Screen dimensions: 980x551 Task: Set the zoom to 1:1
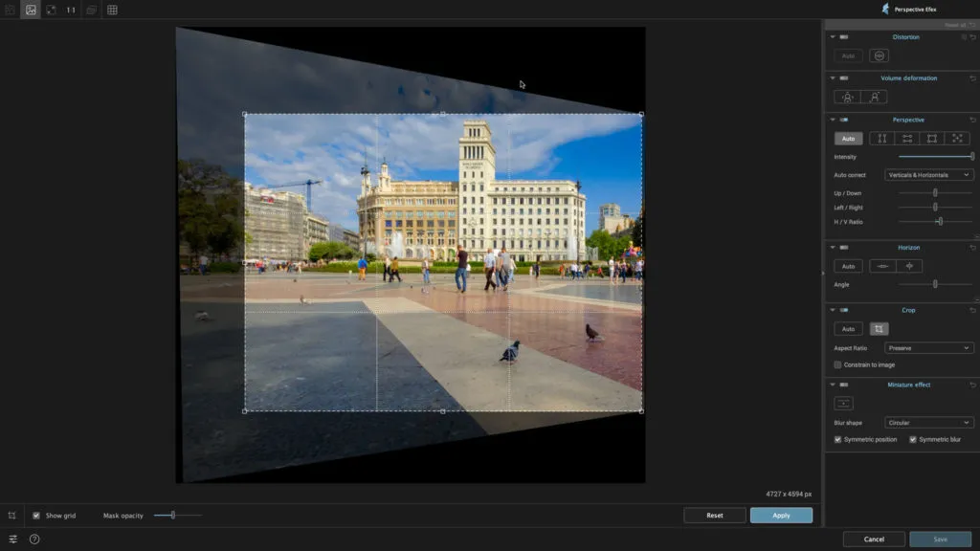pos(71,10)
